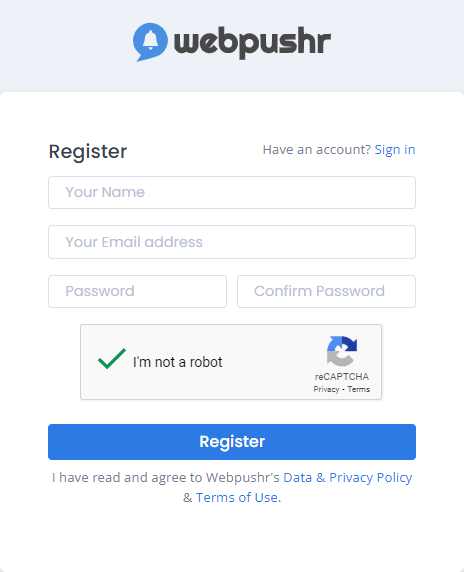Focus the Your Name field
This screenshot has width=464, height=572.
click(x=232, y=193)
